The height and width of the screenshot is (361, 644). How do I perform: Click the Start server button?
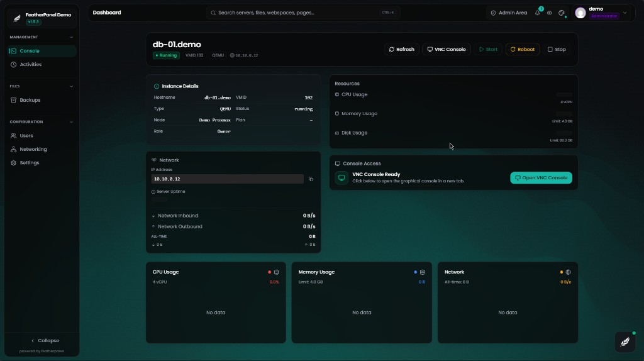click(x=488, y=49)
